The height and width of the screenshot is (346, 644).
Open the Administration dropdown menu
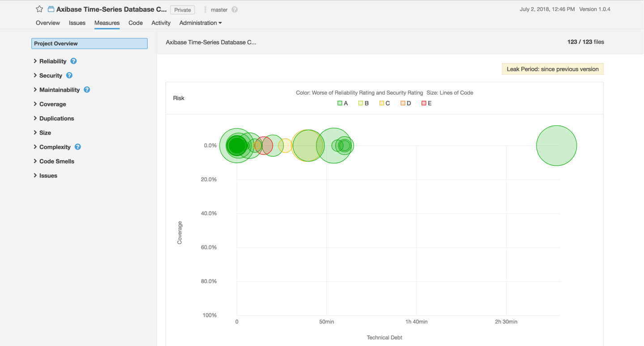coord(200,23)
